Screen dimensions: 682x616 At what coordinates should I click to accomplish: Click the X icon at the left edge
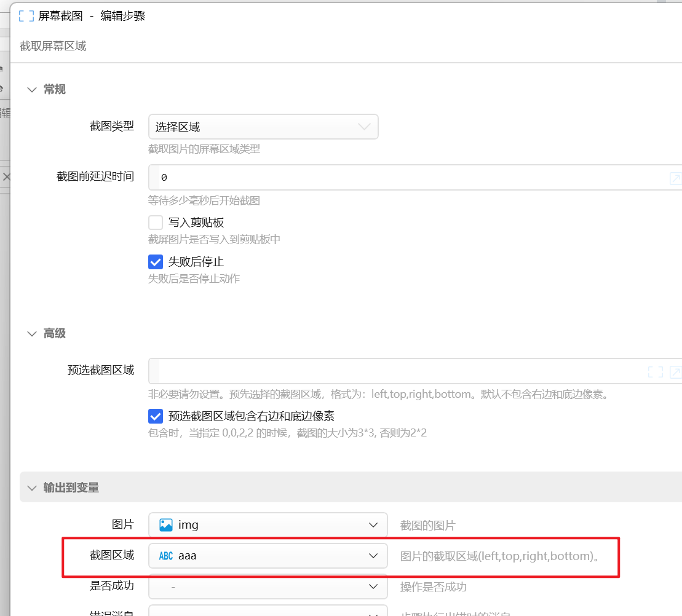(6, 177)
